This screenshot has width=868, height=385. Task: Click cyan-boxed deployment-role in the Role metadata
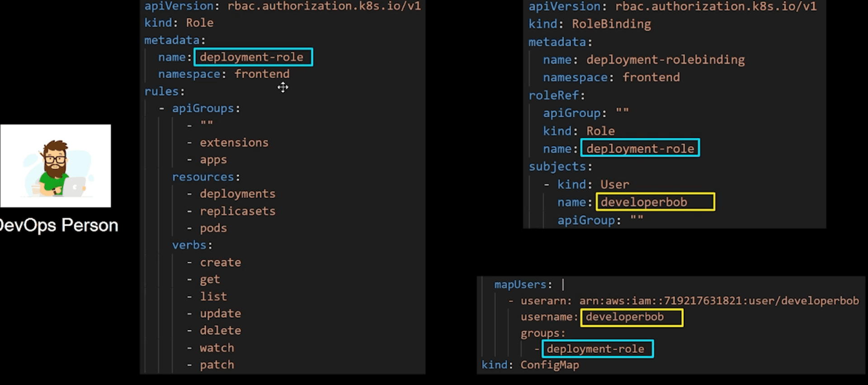[x=253, y=57]
